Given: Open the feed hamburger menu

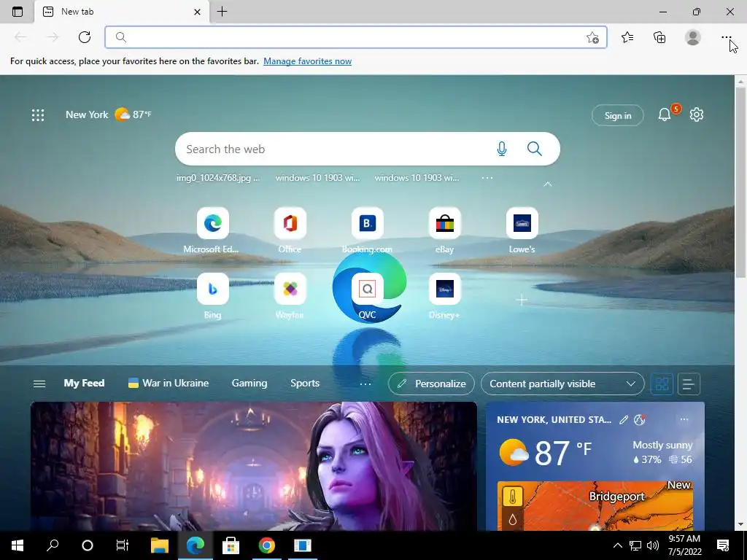Looking at the screenshot, I should tap(39, 384).
